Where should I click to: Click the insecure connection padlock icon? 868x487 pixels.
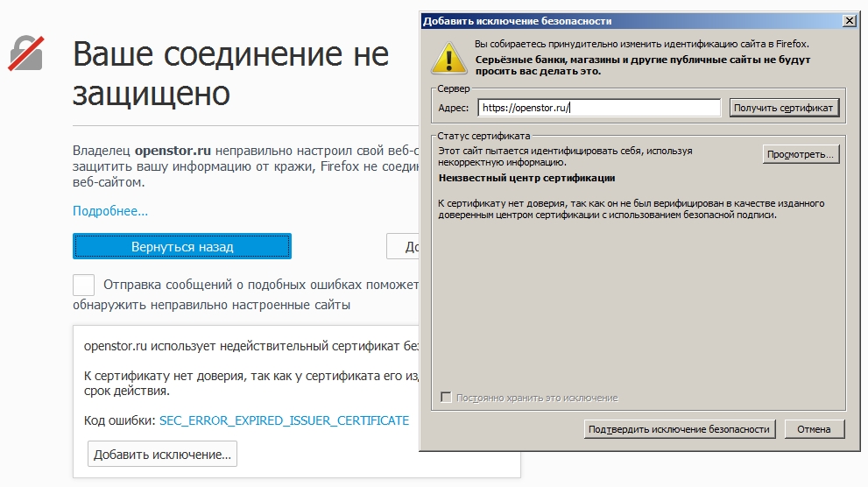(26, 53)
